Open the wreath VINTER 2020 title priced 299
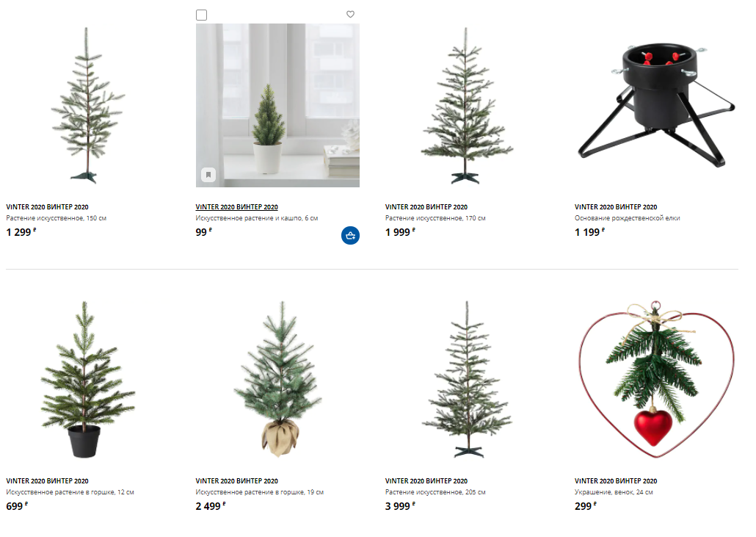The image size is (756, 537). 616,481
